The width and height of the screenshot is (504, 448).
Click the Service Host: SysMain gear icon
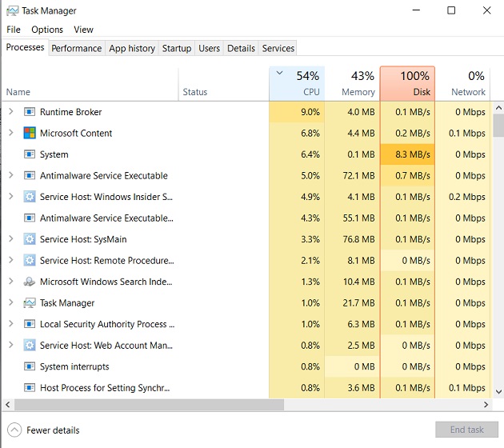click(30, 239)
